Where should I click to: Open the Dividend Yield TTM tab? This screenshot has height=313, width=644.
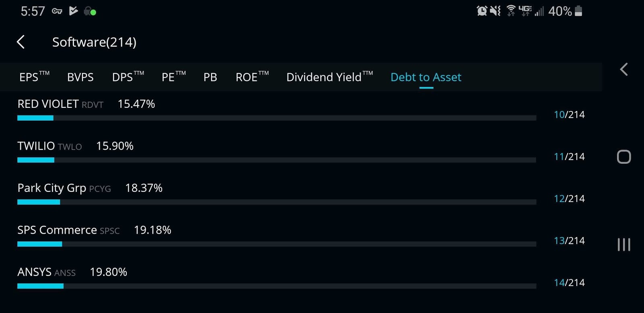coord(329,76)
